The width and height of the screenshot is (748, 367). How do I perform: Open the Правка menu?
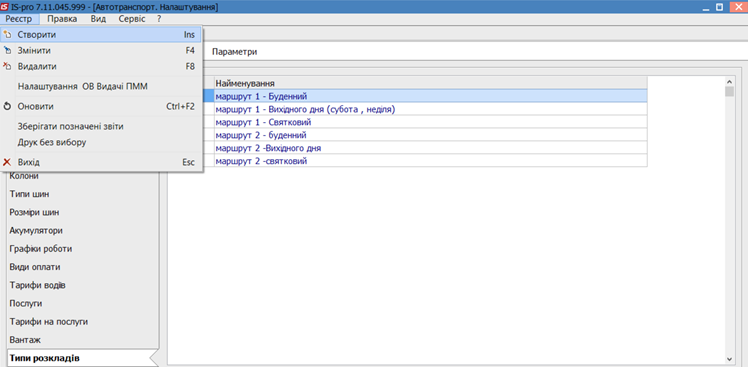point(62,19)
